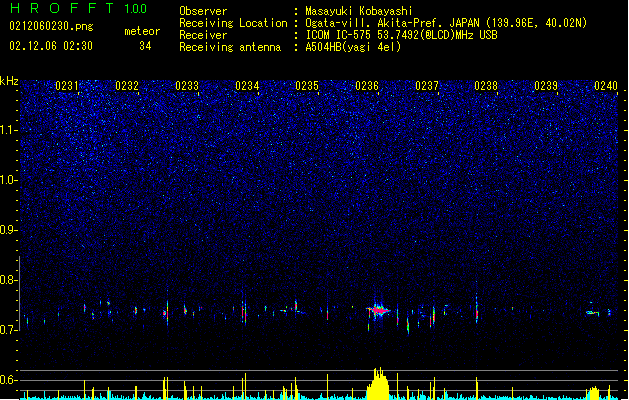Image resolution: width=629 pixels, height=400 pixels.
Task: Click the 0232 time marker
Action: (127, 86)
